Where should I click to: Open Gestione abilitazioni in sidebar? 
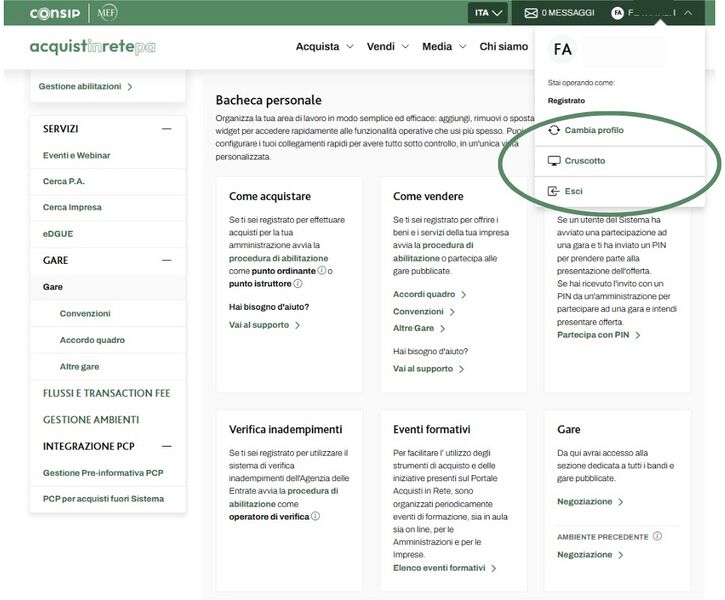(85, 87)
